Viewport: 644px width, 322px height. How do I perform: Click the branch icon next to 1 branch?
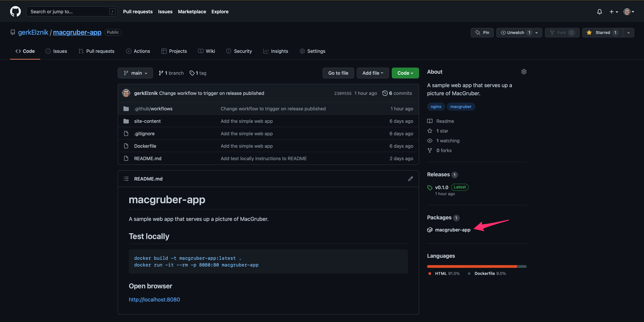click(161, 73)
